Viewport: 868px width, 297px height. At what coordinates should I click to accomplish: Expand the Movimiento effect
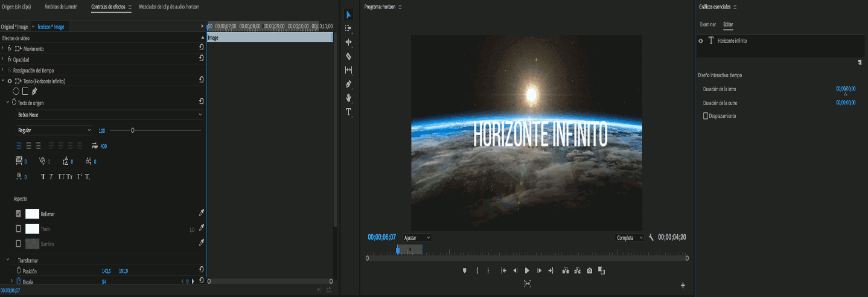click(x=3, y=48)
